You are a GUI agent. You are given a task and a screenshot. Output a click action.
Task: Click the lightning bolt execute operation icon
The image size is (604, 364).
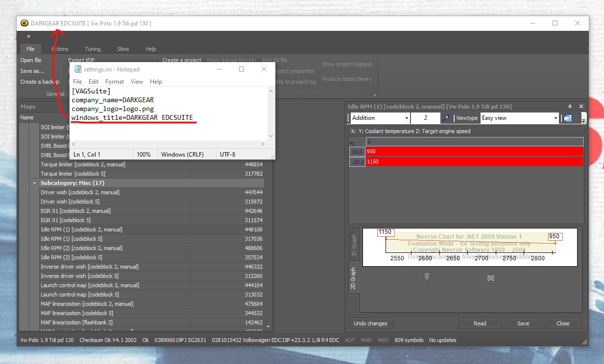pos(445,118)
